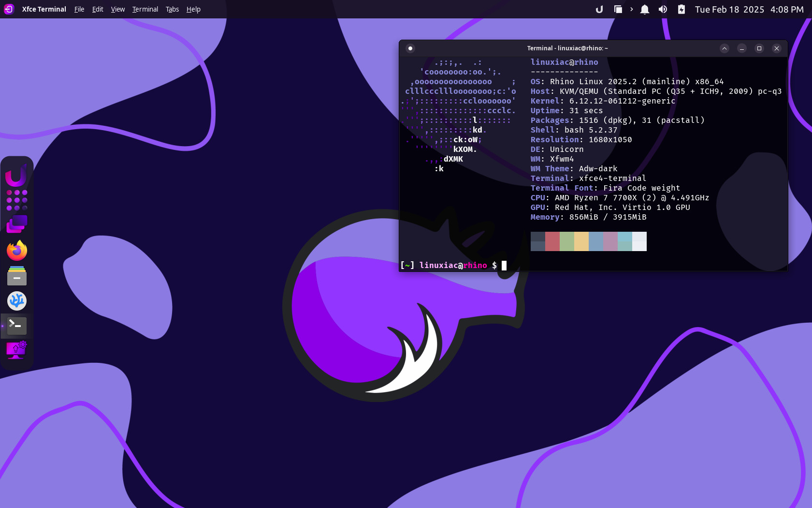Image resolution: width=812 pixels, height=508 pixels.
Task: Open the app grid dots icon
Action: point(17,200)
